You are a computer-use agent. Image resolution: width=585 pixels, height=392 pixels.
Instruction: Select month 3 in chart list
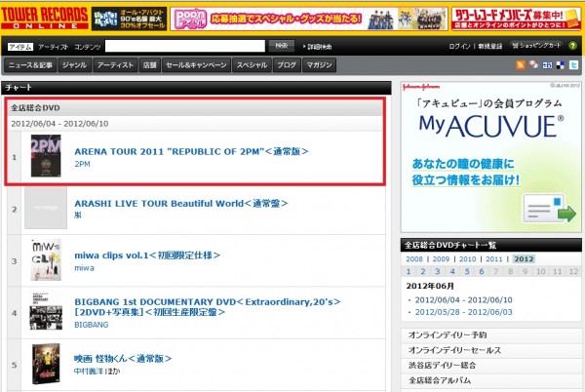coord(438,271)
